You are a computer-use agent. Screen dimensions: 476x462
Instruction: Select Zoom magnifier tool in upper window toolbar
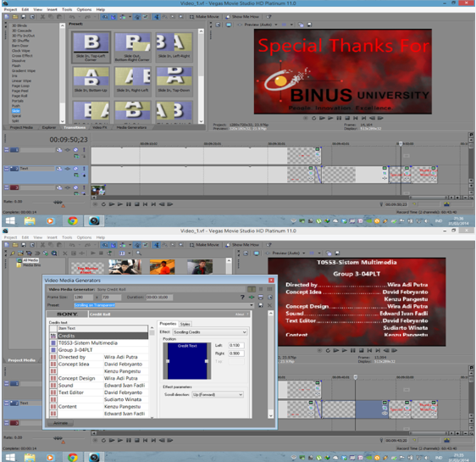[x=181, y=17]
